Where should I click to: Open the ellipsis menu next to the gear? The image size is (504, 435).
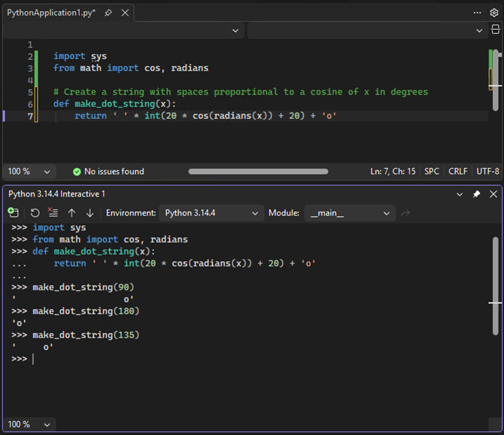(x=478, y=12)
